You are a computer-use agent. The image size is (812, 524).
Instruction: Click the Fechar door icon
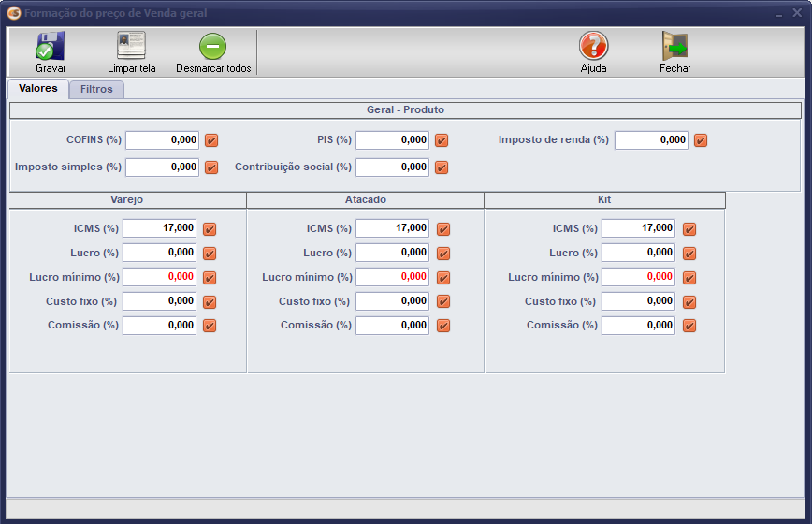[x=674, y=46]
